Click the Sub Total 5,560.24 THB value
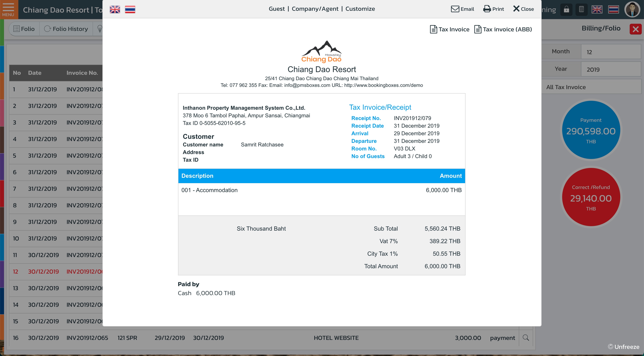The height and width of the screenshot is (356, 644). tap(442, 229)
